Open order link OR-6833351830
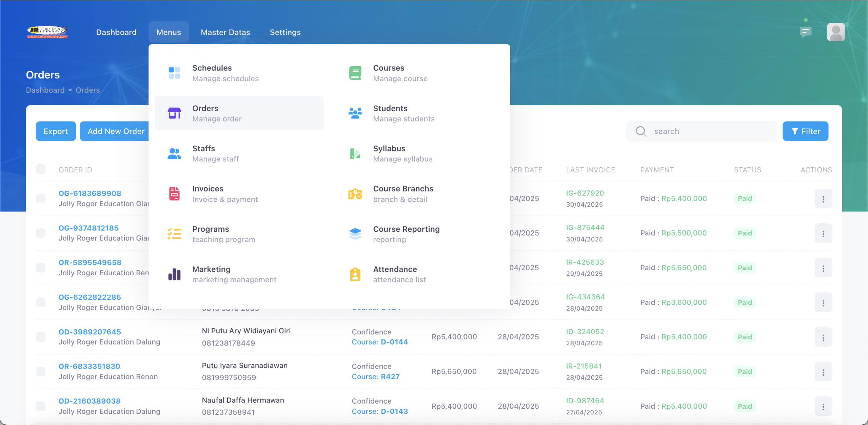This screenshot has height=425, width=868. point(89,366)
